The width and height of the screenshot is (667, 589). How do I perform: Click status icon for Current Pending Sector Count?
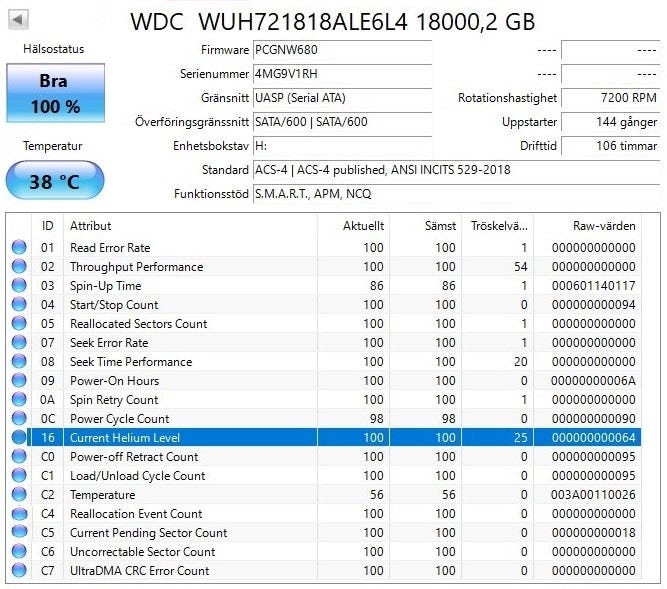click(19, 532)
